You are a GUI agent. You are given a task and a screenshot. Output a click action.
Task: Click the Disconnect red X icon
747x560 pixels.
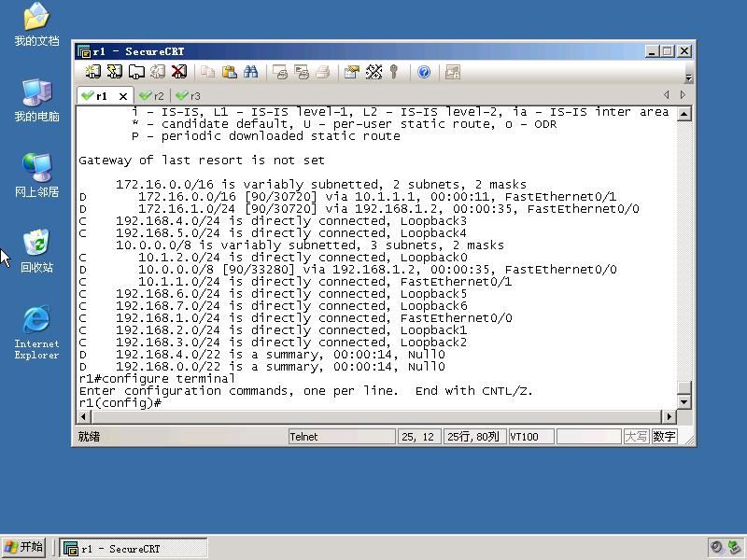pyautogui.click(x=179, y=72)
